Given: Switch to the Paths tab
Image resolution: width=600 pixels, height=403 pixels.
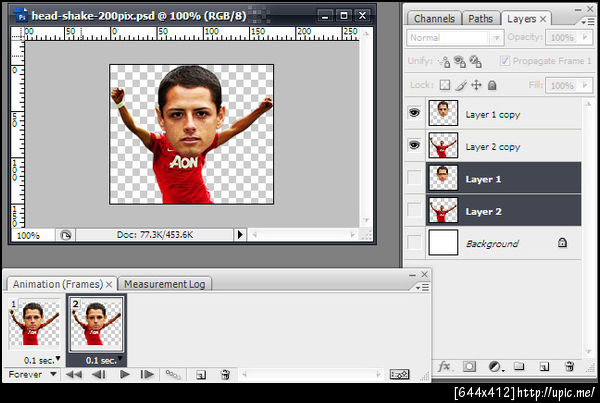Looking at the screenshot, I should [481, 18].
